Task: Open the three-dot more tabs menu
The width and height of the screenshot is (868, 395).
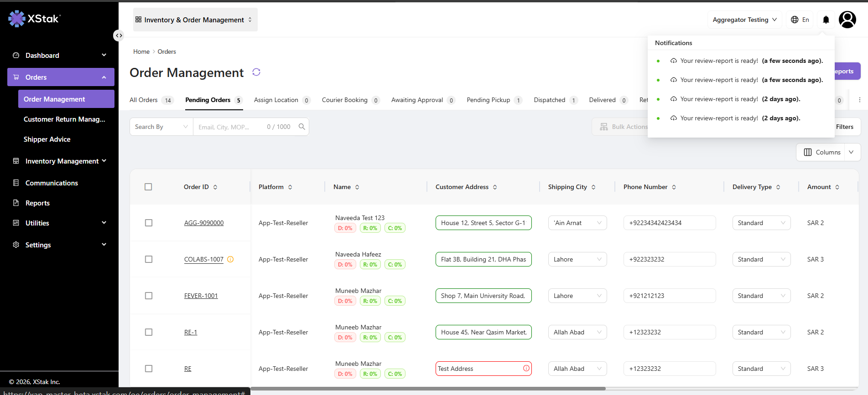Action: (x=859, y=100)
